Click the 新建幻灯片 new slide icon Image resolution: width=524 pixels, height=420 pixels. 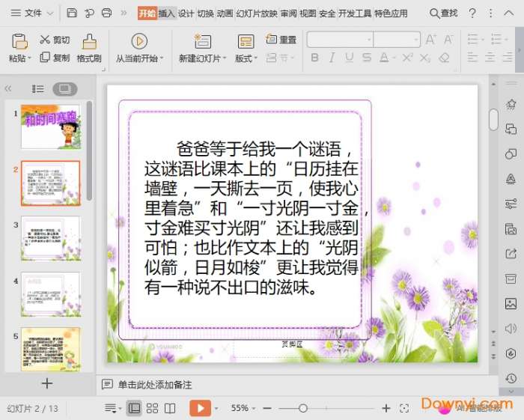coord(203,41)
